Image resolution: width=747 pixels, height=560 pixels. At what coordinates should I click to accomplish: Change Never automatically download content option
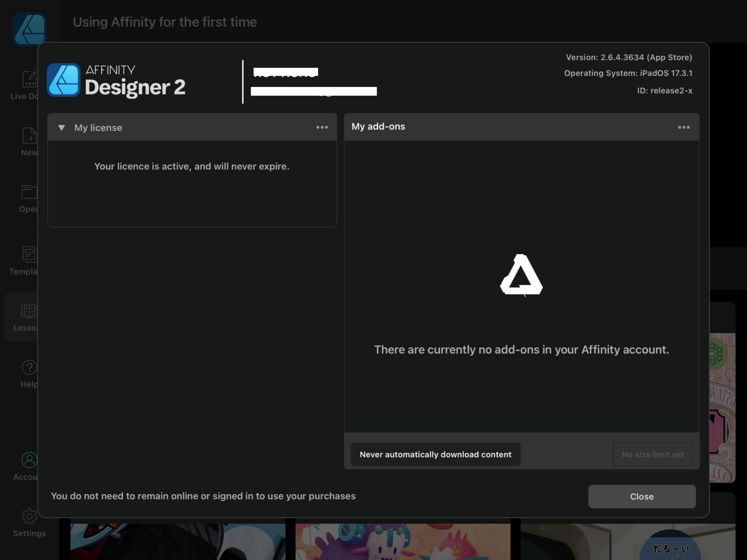(x=435, y=454)
